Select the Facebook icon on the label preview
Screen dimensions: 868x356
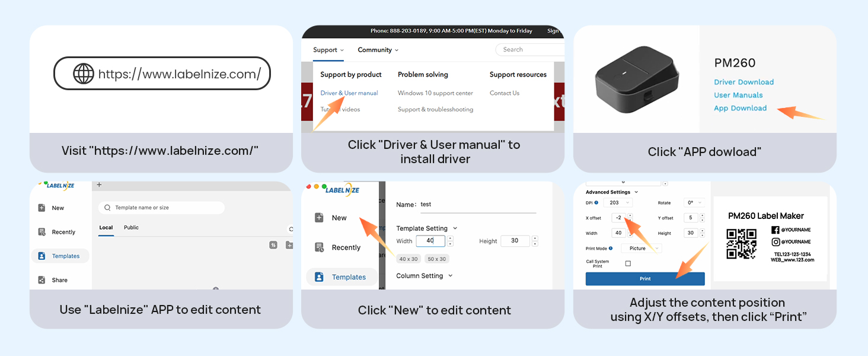point(775,230)
